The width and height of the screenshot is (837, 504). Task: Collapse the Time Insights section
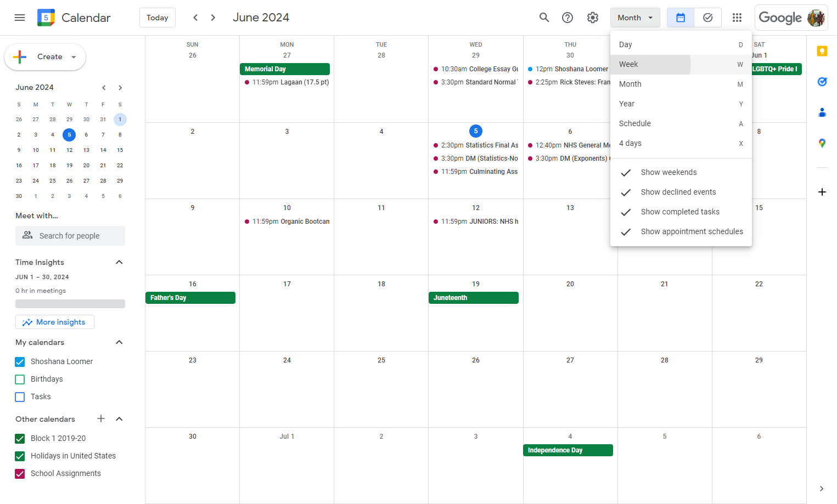pos(119,262)
